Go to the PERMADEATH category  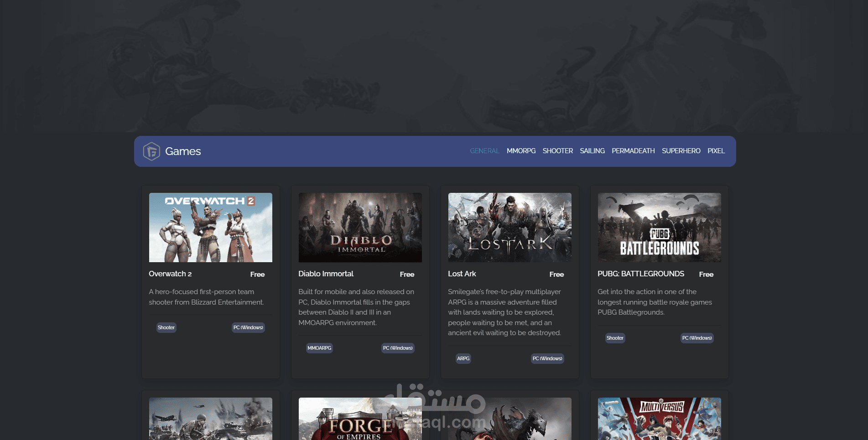[x=633, y=151]
